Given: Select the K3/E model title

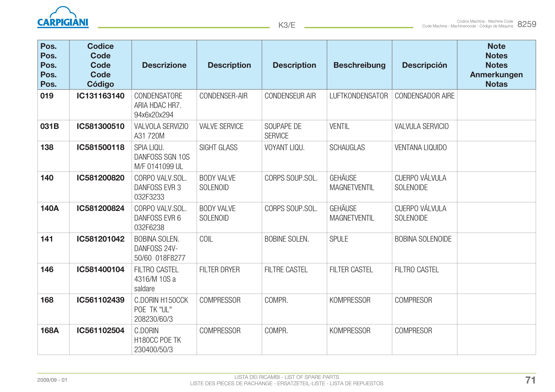Looking at the screenshot, I should point(287,25).
